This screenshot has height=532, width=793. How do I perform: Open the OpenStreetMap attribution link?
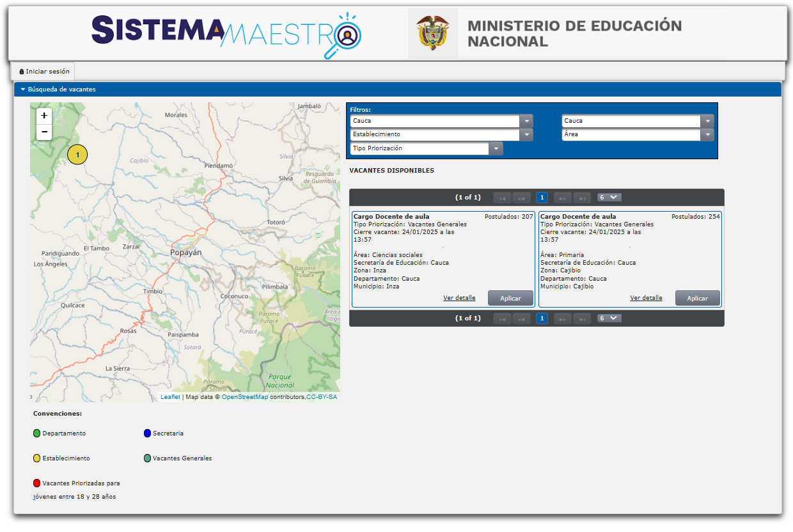coord(245,397)
